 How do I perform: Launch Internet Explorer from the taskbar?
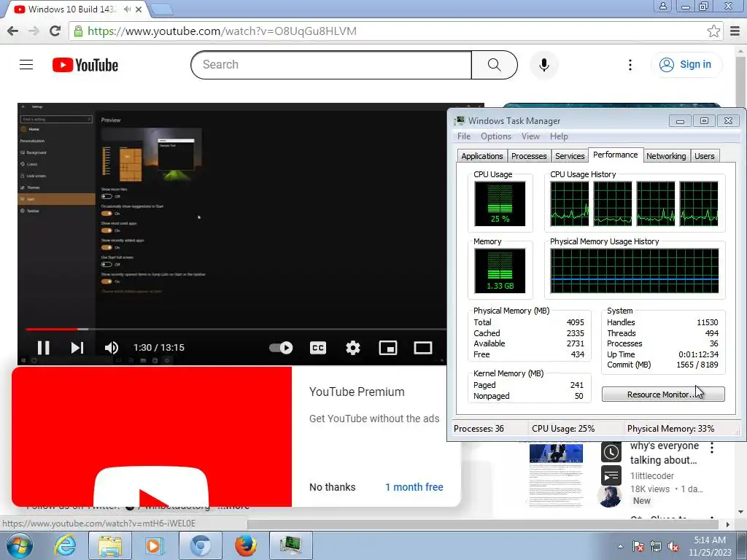coord(65,545)
